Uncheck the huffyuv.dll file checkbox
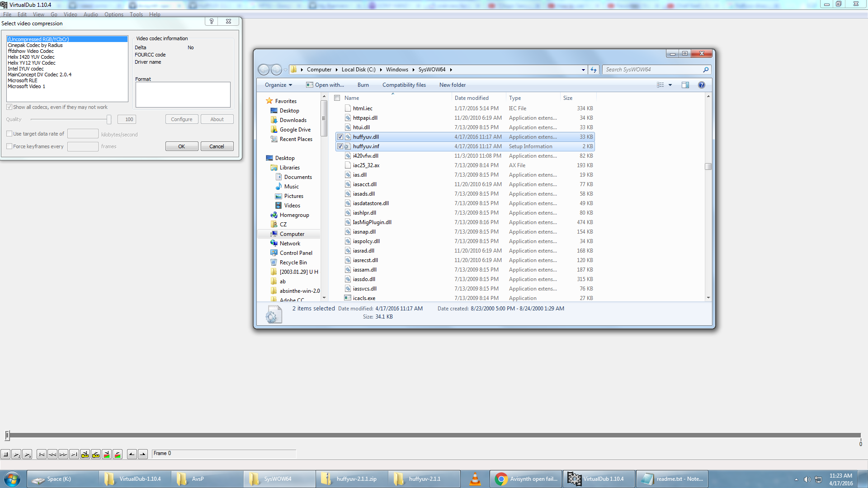The image size is (868, 488). tap(340, 137)
